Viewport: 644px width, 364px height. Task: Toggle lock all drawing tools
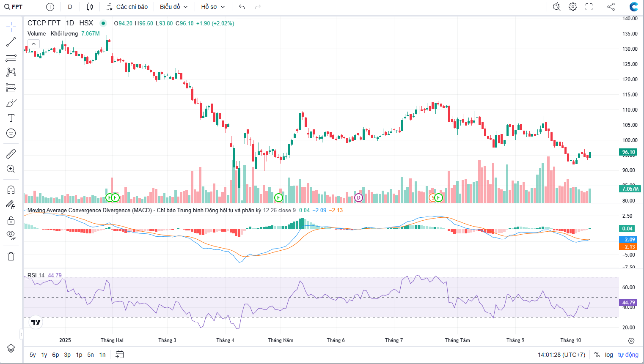tap(11, 220)
